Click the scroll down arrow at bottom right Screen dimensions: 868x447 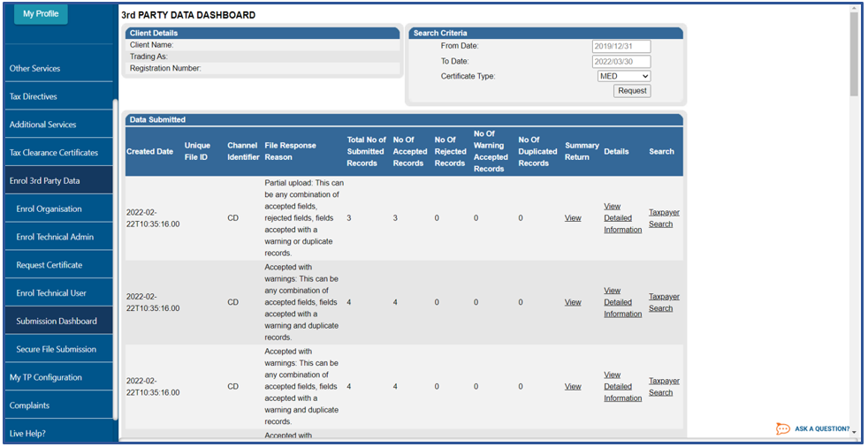[854, 433]
